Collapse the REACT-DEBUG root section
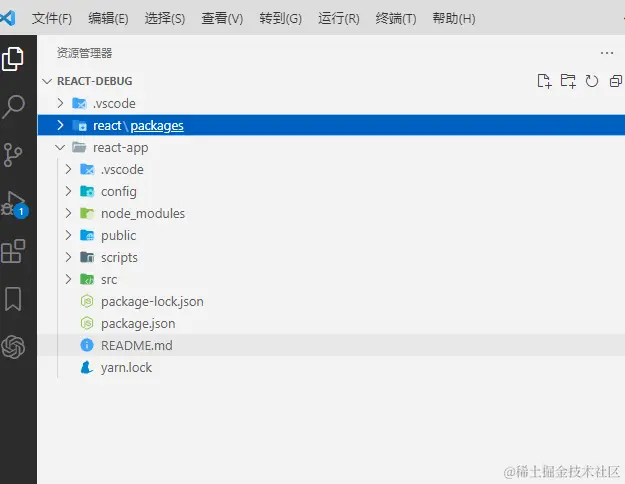The image size is (625, 484). [47, 81]
